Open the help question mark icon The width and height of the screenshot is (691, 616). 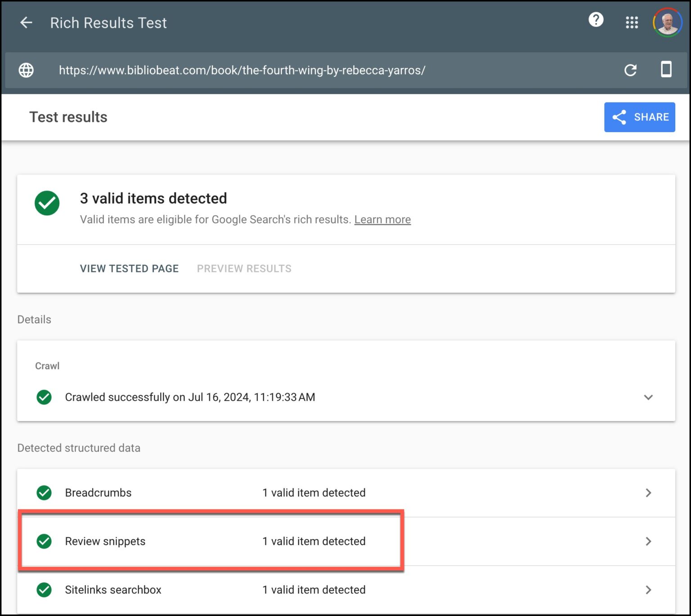coord(596,20)
